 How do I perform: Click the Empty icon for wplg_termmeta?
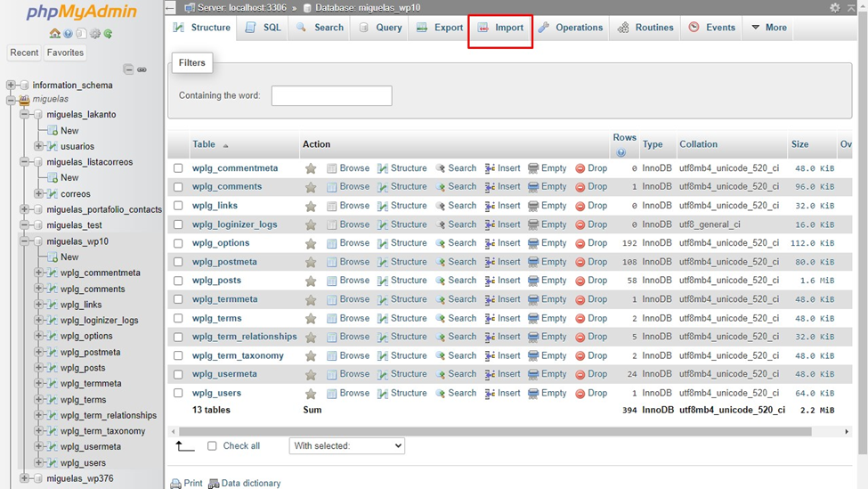coord(533,299)
